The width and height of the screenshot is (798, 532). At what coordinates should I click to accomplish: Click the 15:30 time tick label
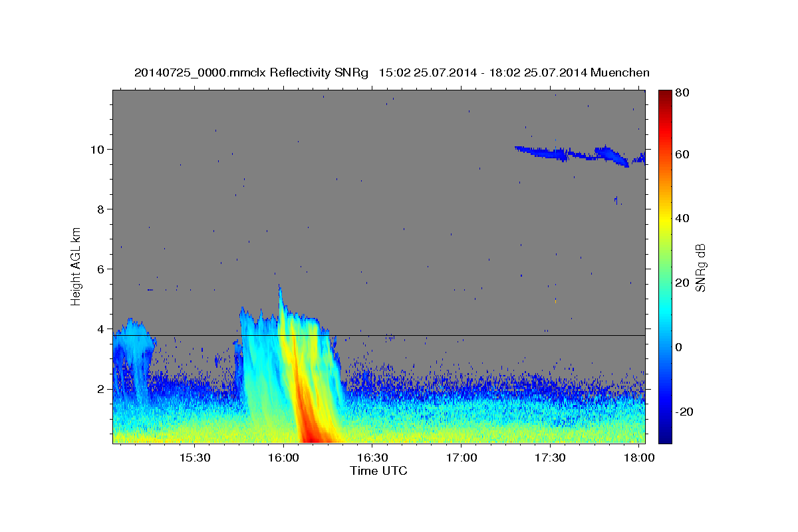194,458
